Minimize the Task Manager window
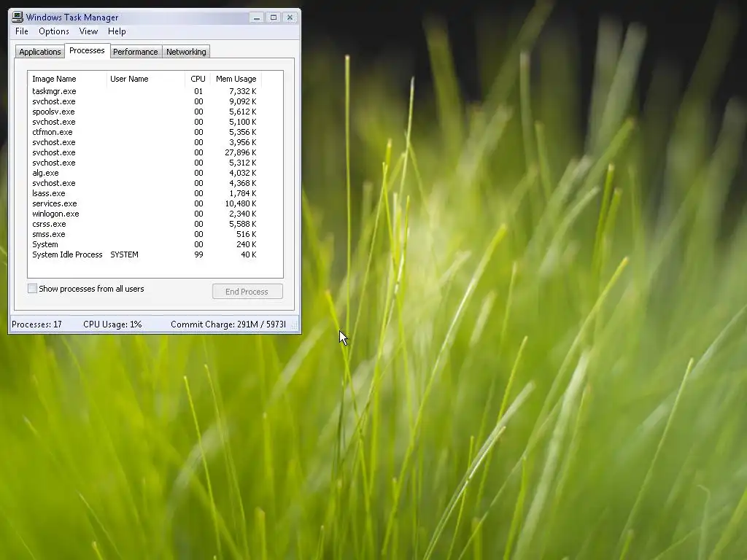The width and height of the screenshot is (747, 560). (257, 17)
